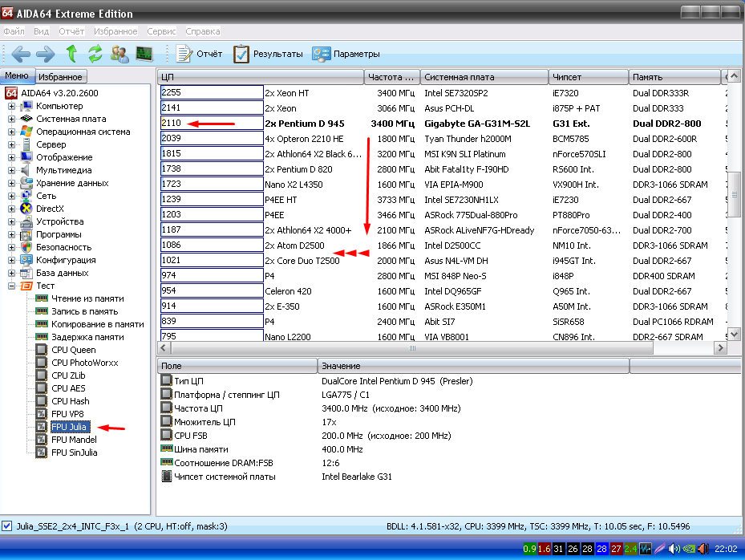
Task: Open the Файл menu
Action: 14,31
